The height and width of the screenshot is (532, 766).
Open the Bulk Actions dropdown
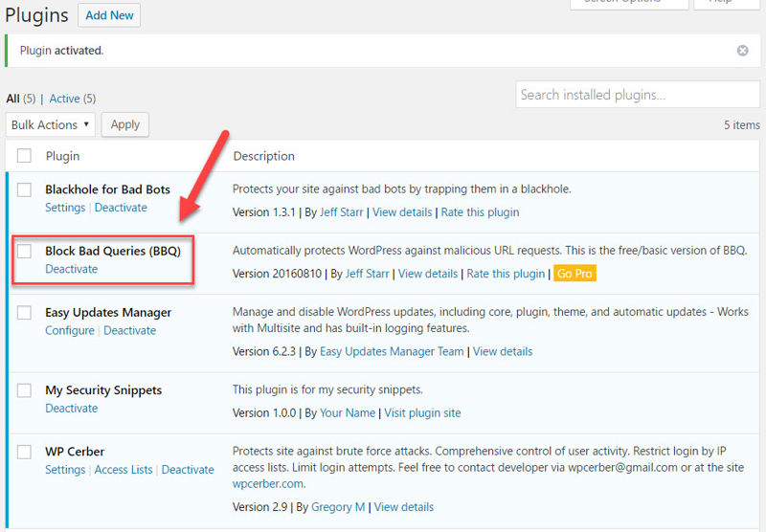51,124
